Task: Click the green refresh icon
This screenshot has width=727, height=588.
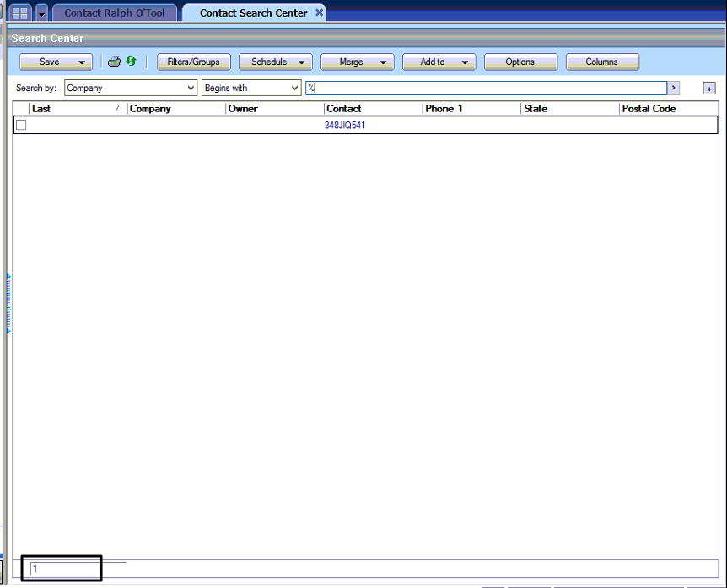Action: click(131, 62)
